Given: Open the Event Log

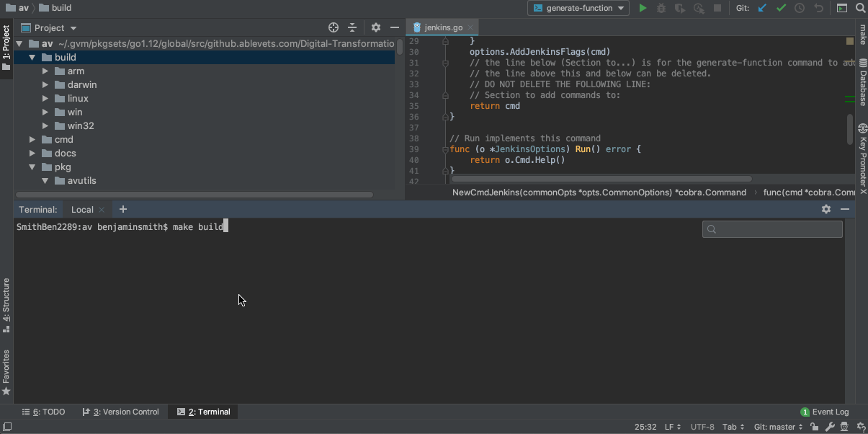Looking at the screenshot, I should click(825, 412).
